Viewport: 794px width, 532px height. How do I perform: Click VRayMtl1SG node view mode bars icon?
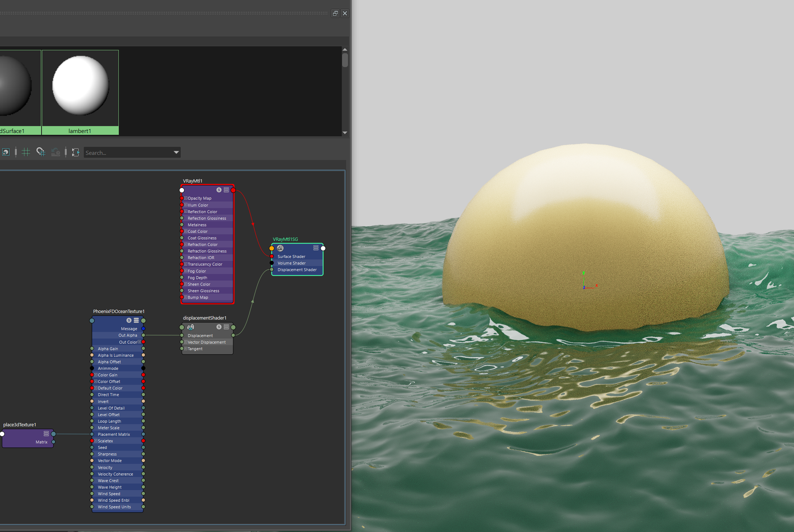click(x=316, y=248)
